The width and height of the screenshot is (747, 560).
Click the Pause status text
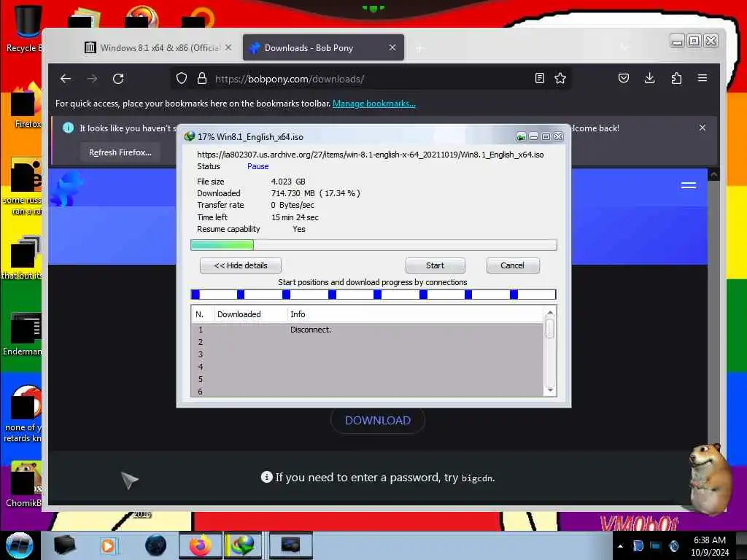(x=258, y=166)
